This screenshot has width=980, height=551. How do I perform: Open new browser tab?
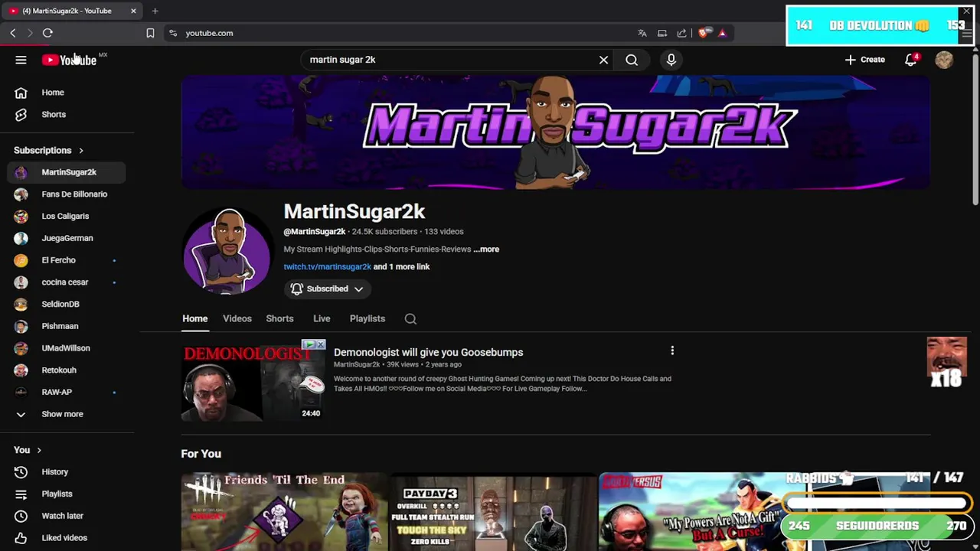[155, 11]
